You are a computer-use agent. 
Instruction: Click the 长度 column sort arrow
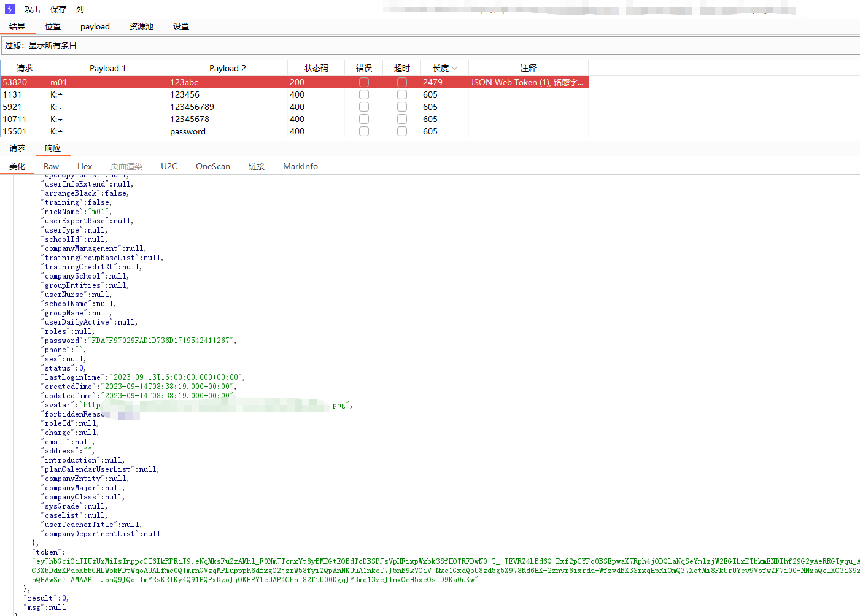[455, 69]
